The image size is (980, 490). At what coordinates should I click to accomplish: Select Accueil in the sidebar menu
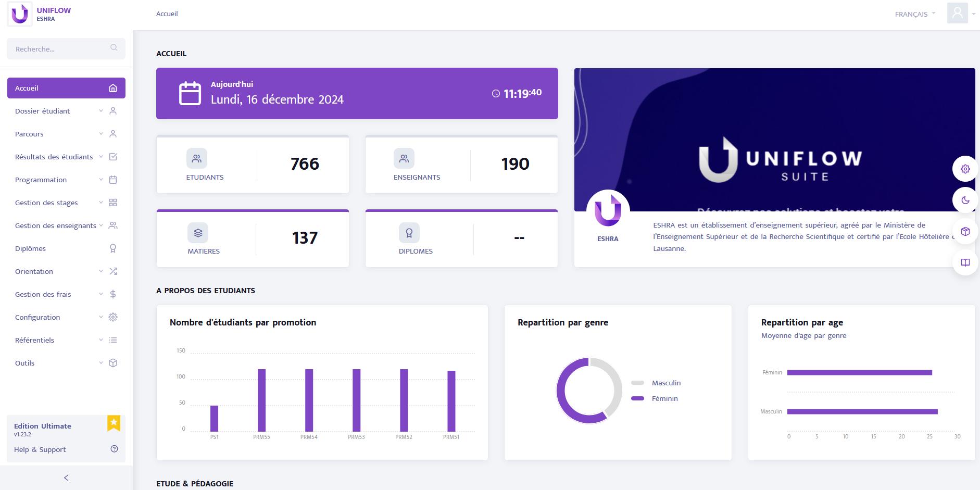(x=66, y=88)
